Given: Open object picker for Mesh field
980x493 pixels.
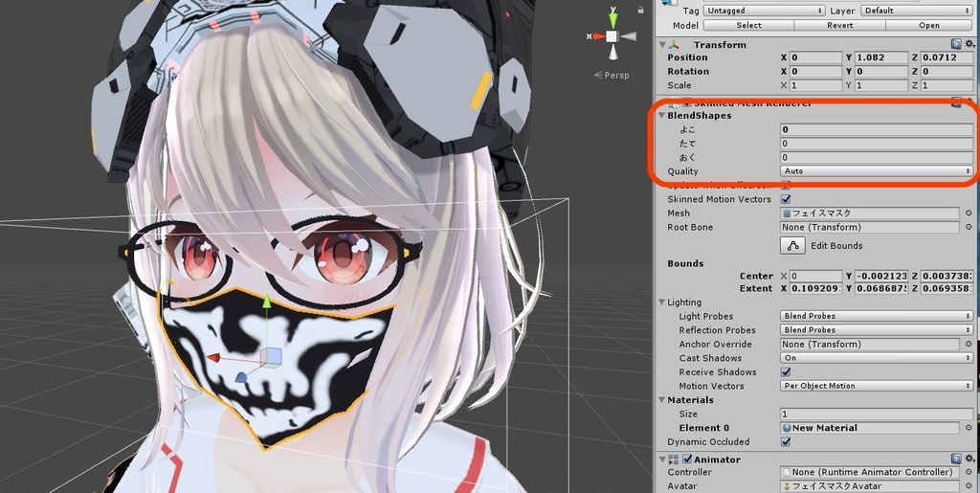Looking at the screenshot, I should (x=969, y=213).
